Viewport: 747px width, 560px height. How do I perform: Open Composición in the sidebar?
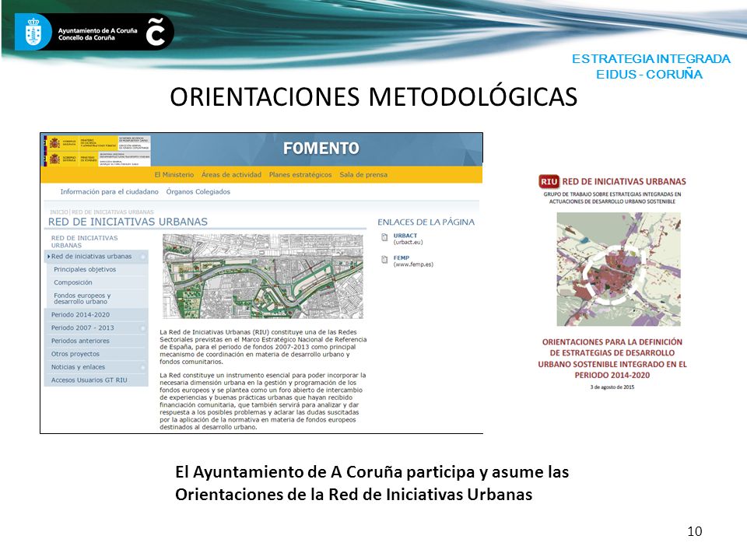pyautogui.click(x=73, y=282)
